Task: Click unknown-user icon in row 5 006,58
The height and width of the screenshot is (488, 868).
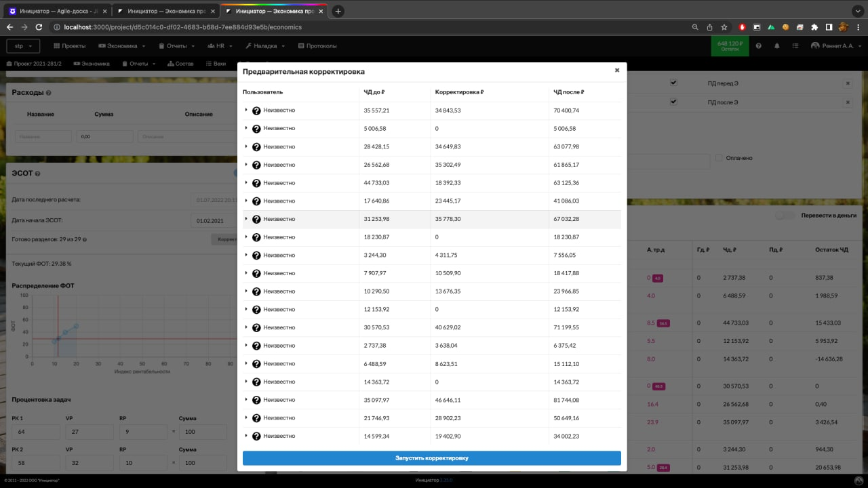Action: [256, 129]
